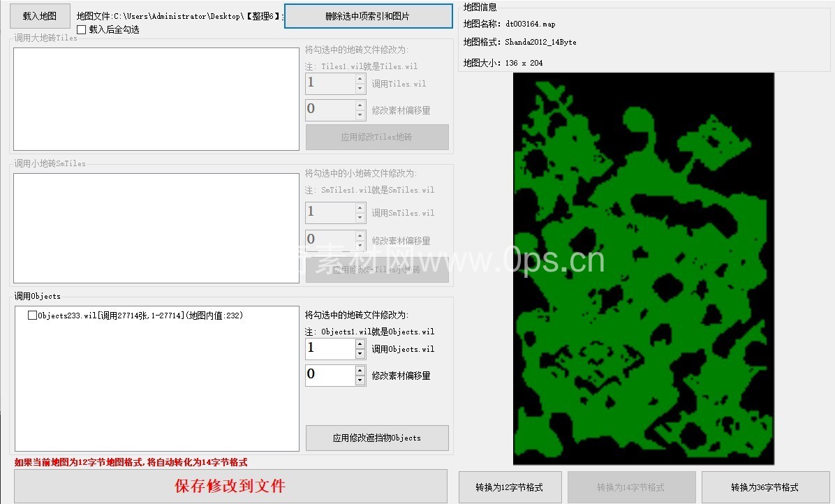Increase the Objects 修改素材偏移量 spinner value
Image resolution: width=835 pixels, height=504 pixels.
(360, 370)
